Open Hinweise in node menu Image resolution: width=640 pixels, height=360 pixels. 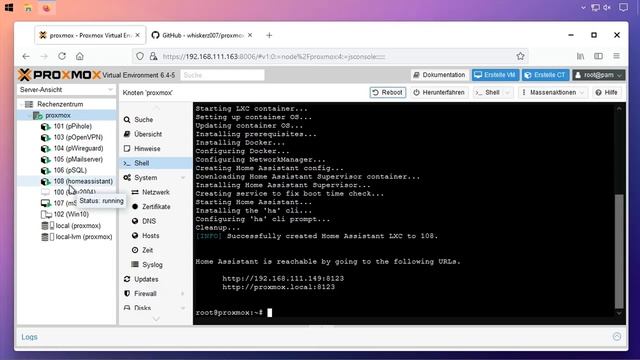point(147,149)
